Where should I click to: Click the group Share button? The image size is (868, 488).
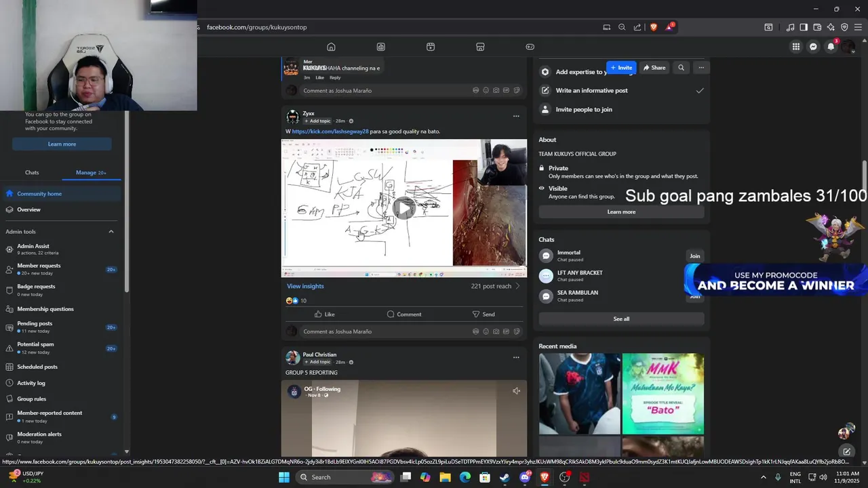[654, 68]
